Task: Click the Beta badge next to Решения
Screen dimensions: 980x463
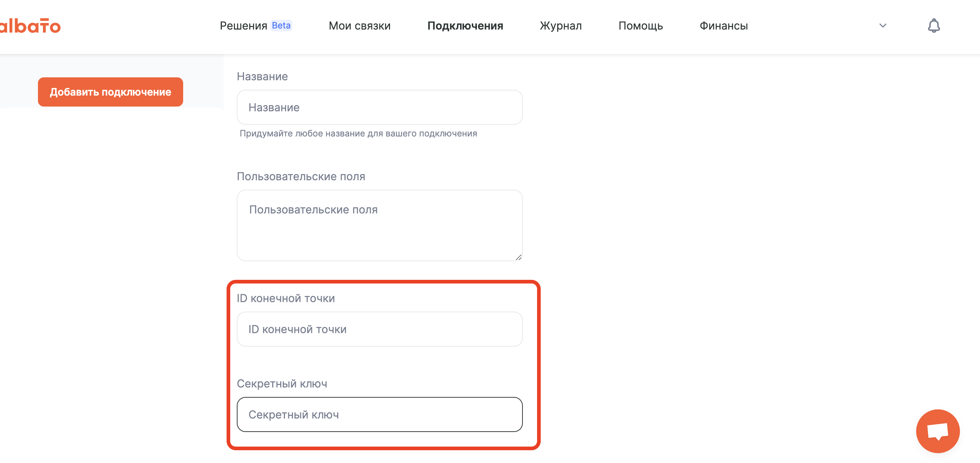Action: point(281,25)
